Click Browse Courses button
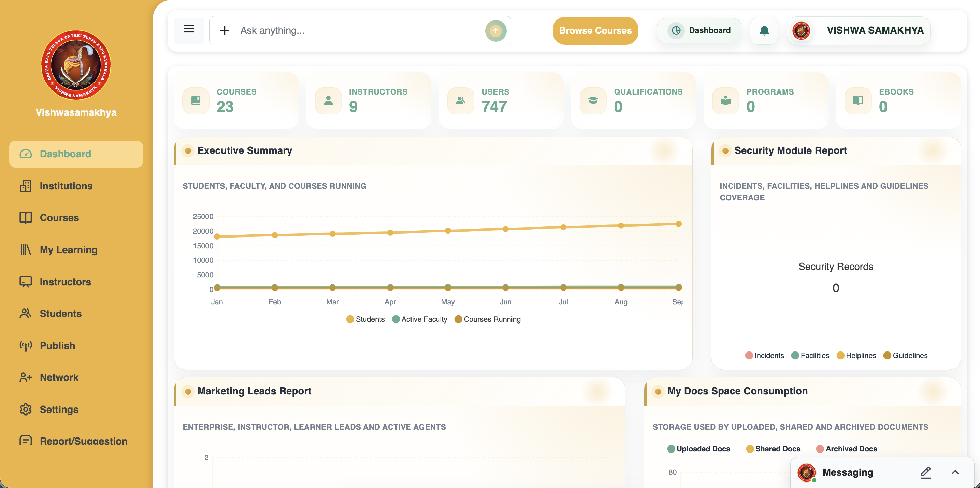The image size is (980, 488). click(x=595, y=30)
